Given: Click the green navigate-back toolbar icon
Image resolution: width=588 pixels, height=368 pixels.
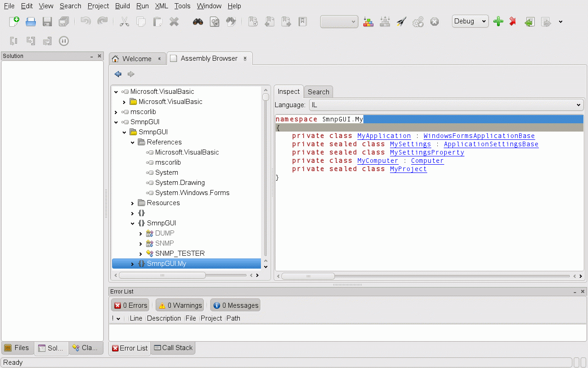Looking at the screenshot, I should [x=530, y=22].
